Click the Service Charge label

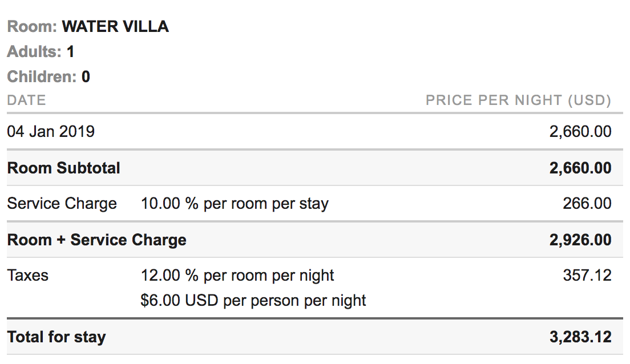click(62, 203)
